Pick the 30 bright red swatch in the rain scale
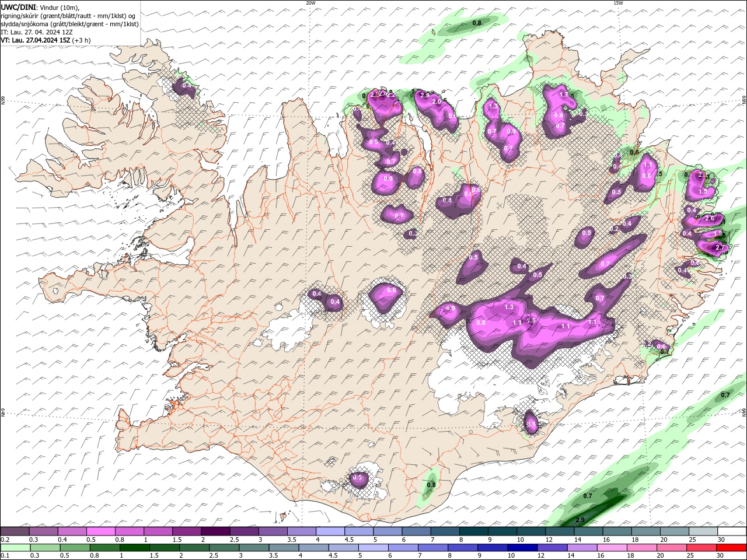Image resolution: width=747 pixels, height=560 pixels. [x=731, y=548]
